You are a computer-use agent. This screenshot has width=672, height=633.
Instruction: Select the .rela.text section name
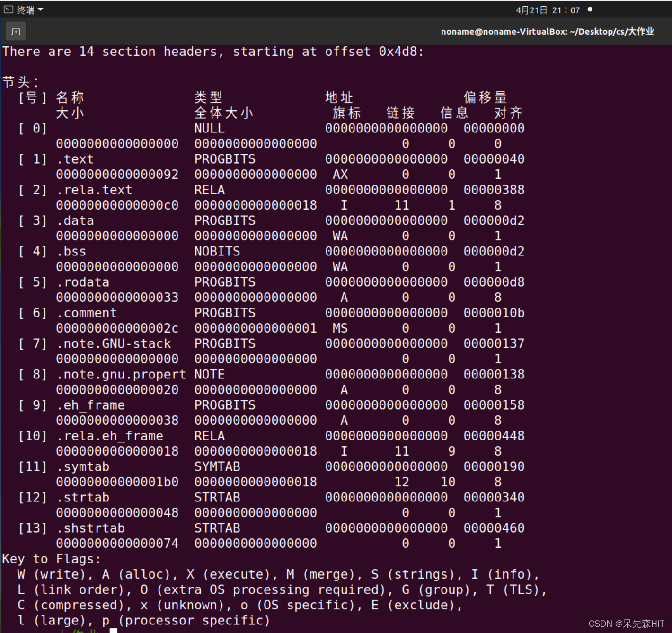[x=94, y=190]
